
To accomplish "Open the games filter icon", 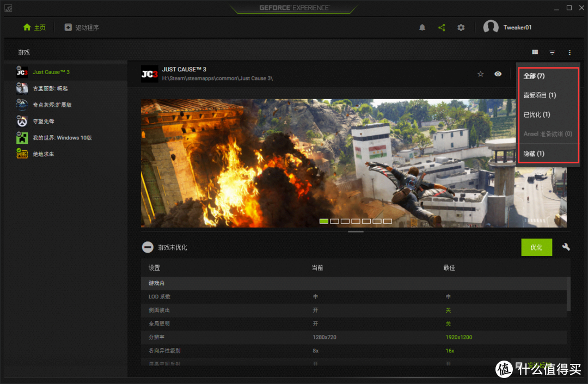I will coord(553,52).
